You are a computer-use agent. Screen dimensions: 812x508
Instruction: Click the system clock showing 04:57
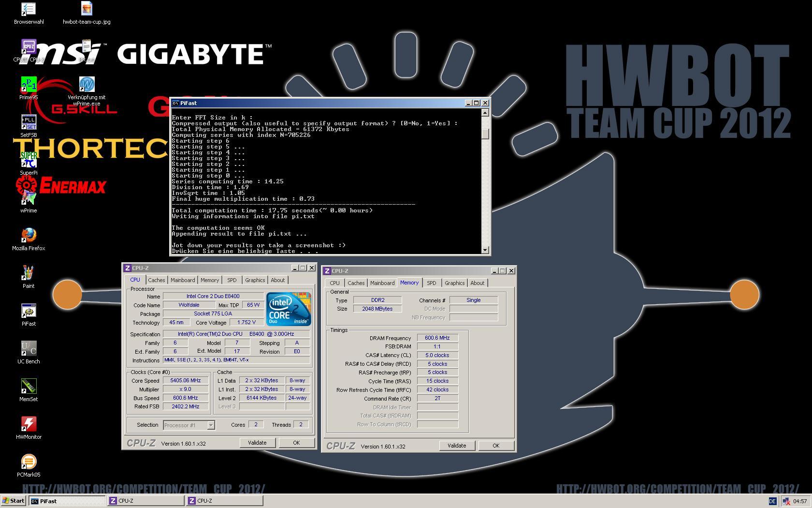click(800, 501)
